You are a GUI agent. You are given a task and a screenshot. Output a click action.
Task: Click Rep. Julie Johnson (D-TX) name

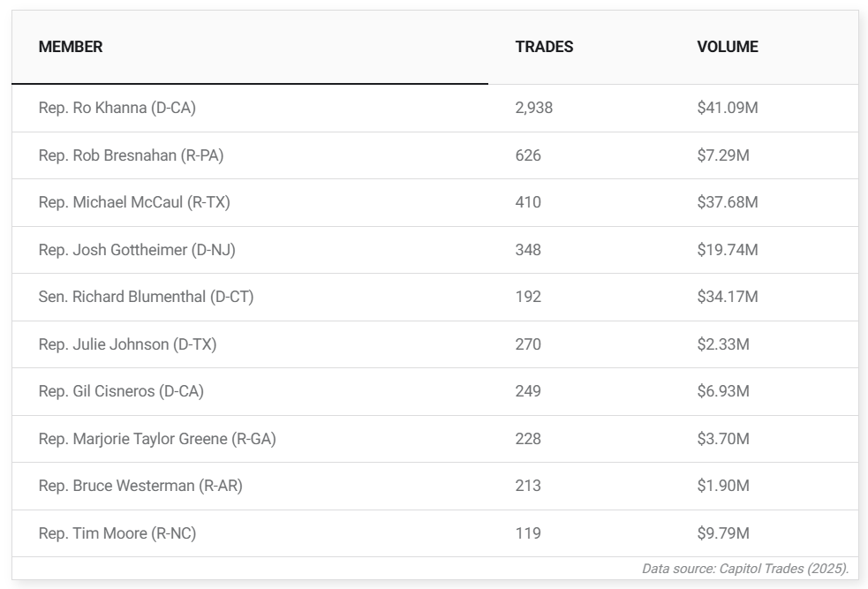(x=127, y=344)
